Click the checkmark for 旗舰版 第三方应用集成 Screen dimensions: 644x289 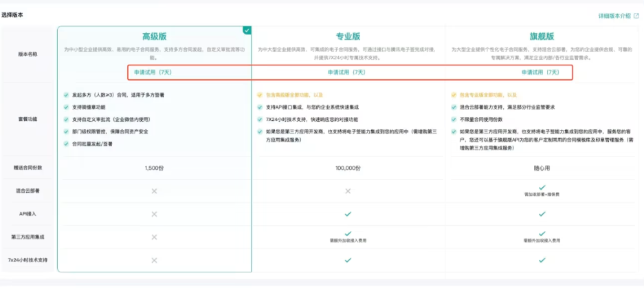click(x=542, y=233)
